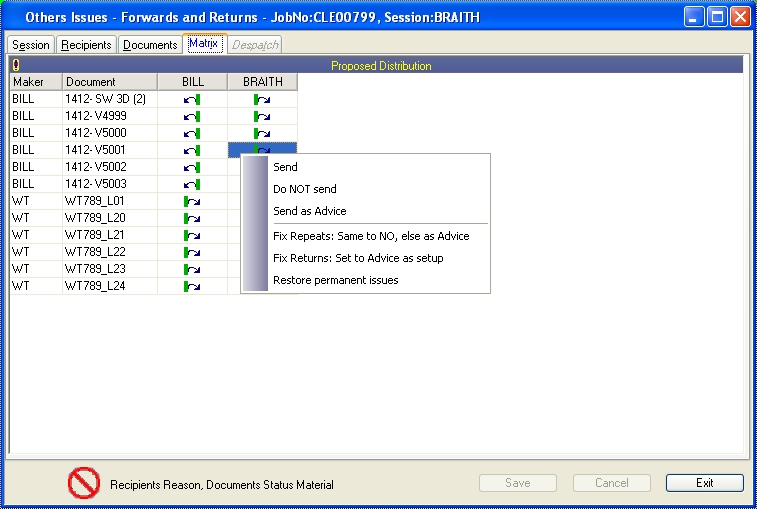The image size is (757, 509).
Task: Click BILL forward icon for WT789_L01
Action: pos(192,201)
